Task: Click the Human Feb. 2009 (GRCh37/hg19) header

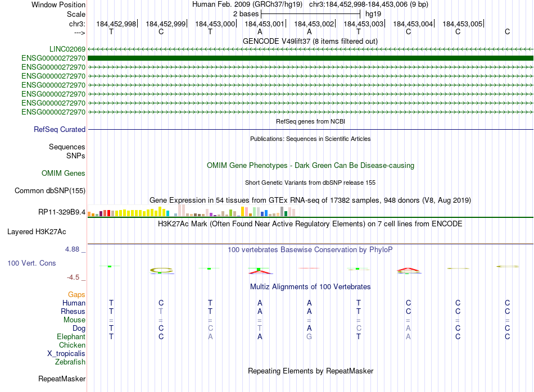Action: click(247, 4)
